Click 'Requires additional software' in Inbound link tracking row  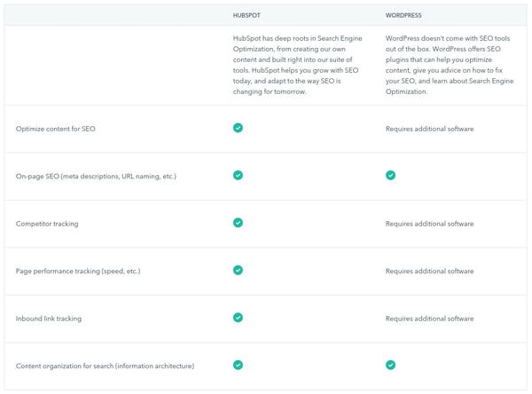tap(429, 319)
